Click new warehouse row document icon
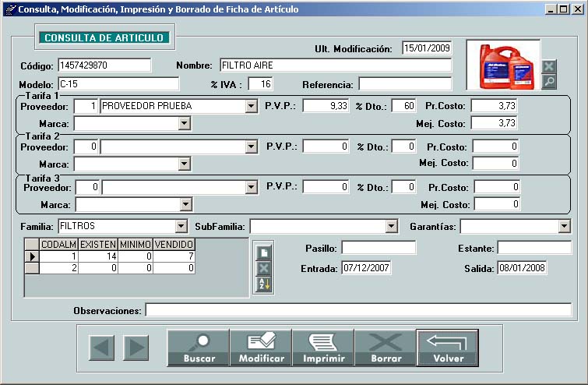Screen dimensions: 588x385 coord(263,253)
